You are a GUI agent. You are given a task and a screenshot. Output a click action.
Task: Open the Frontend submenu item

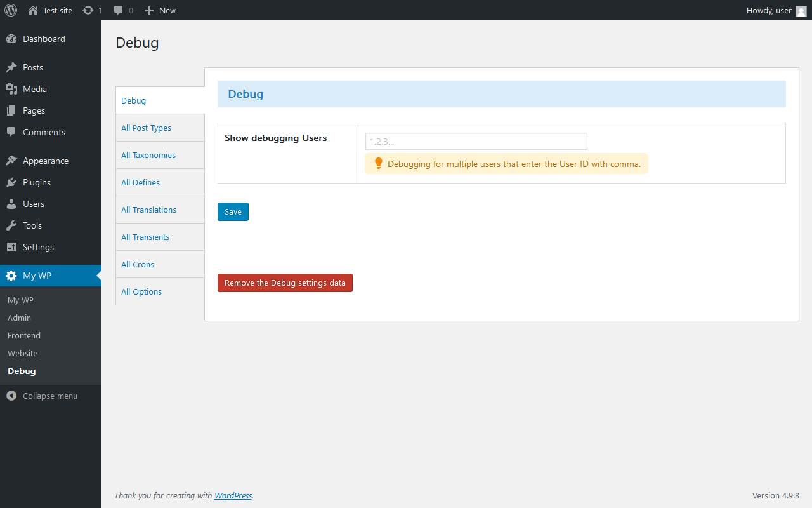(51, 335)
